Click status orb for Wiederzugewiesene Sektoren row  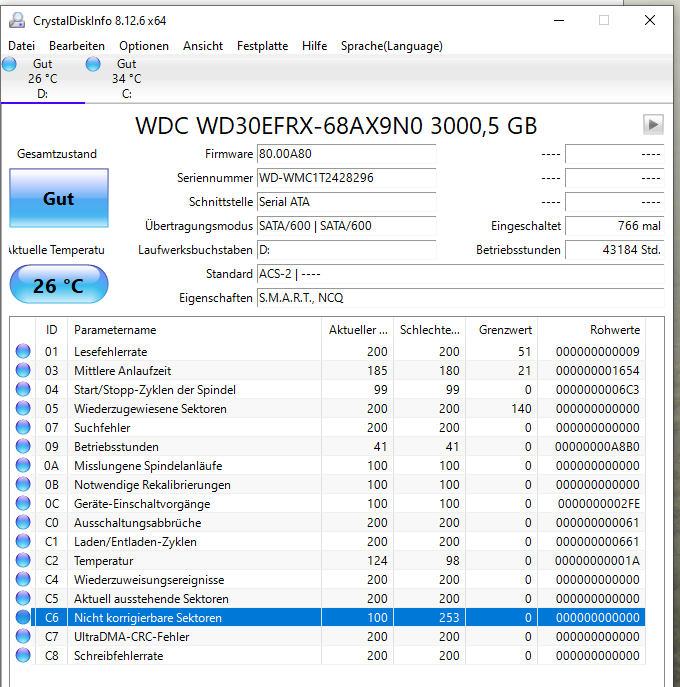[x=23, y=408]
